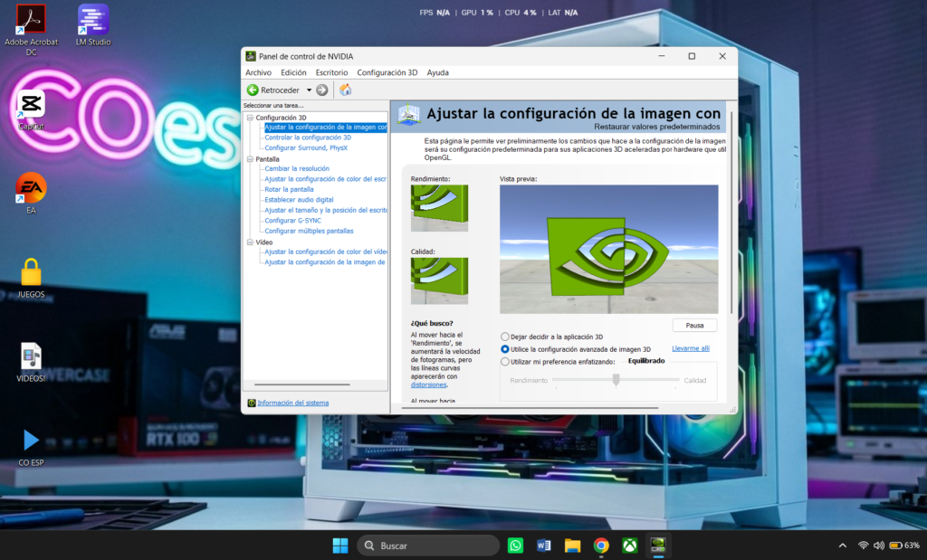The width and height of the screenshot is (927, 560).
Task: Click the system information icon at bottom left
Action: (x=252, y=403)
